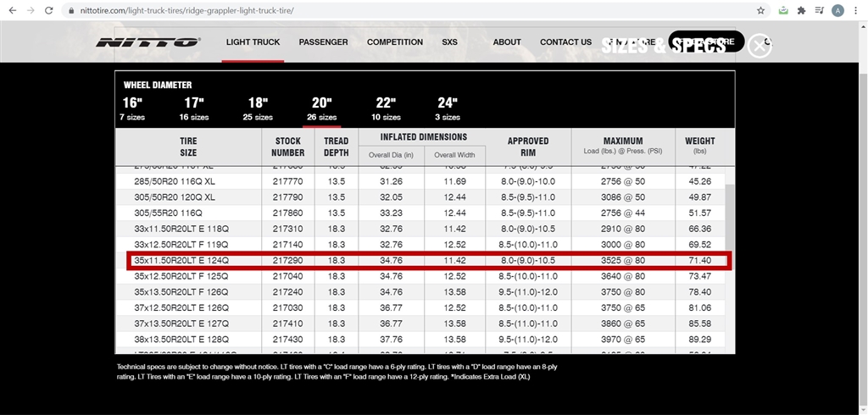This screenshot has width=868, height=415.
Task: Open the Chrome three-dot menu
Action: tap(856, 10)
